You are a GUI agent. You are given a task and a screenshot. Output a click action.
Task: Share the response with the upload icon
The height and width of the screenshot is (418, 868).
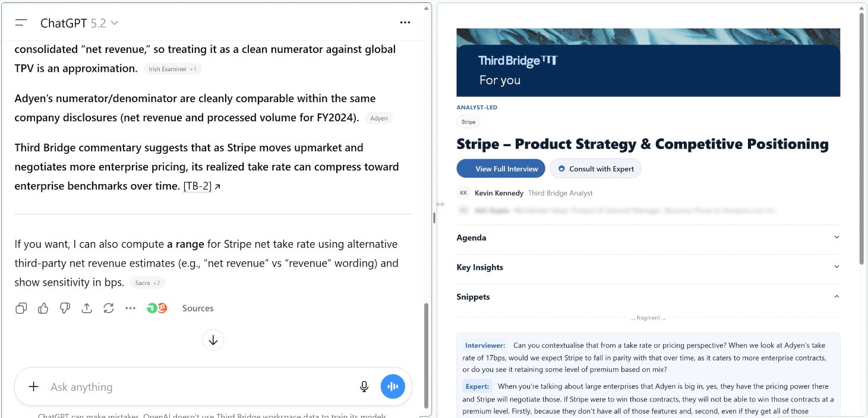(x=87, y=308)
